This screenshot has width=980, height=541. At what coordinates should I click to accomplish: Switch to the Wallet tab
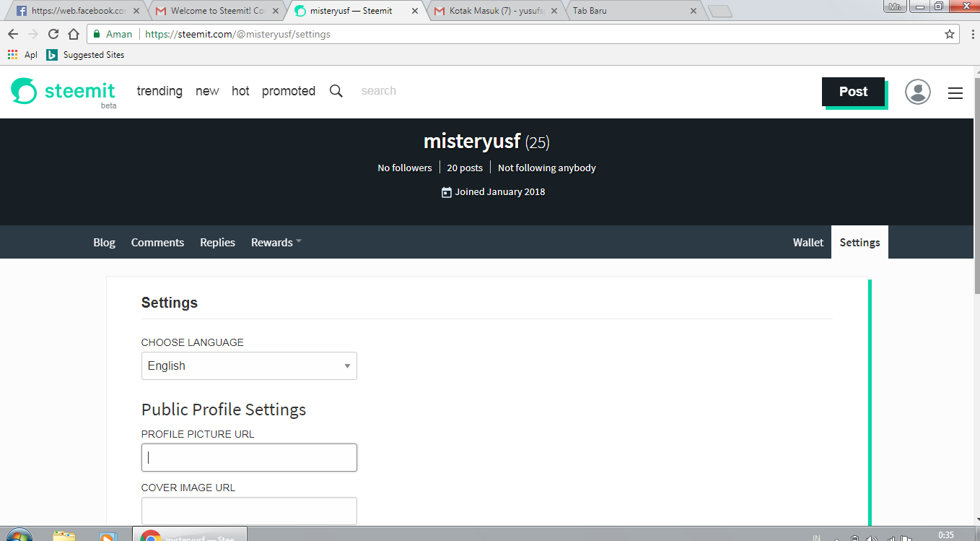(808, 242)
